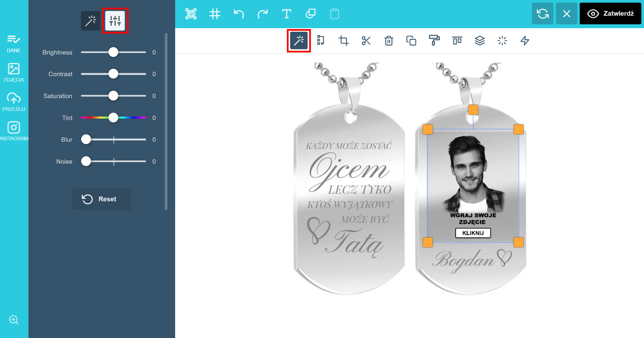This screenshot has width=644, height=338.
Task: Click the KAŻDY MOŻE ZOSTAĆ engraved line
Action: [349, 146]
